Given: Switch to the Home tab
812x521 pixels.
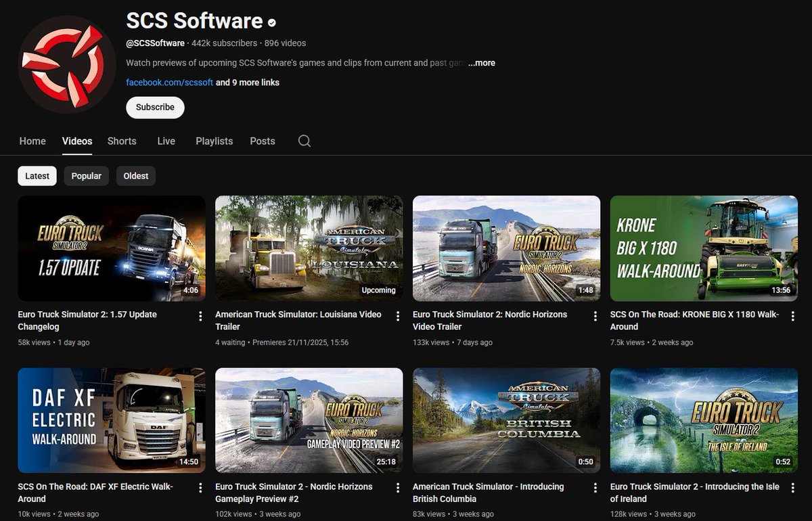Looking at the screenshot, I should pos(32,141).
